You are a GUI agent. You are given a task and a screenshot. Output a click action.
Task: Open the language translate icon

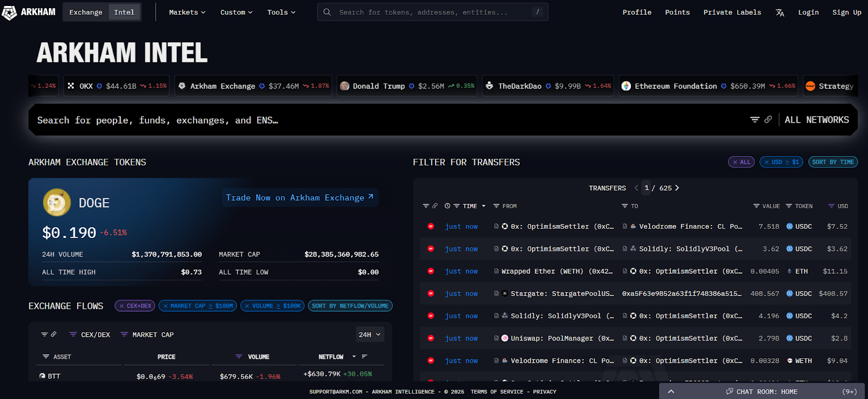780,12
